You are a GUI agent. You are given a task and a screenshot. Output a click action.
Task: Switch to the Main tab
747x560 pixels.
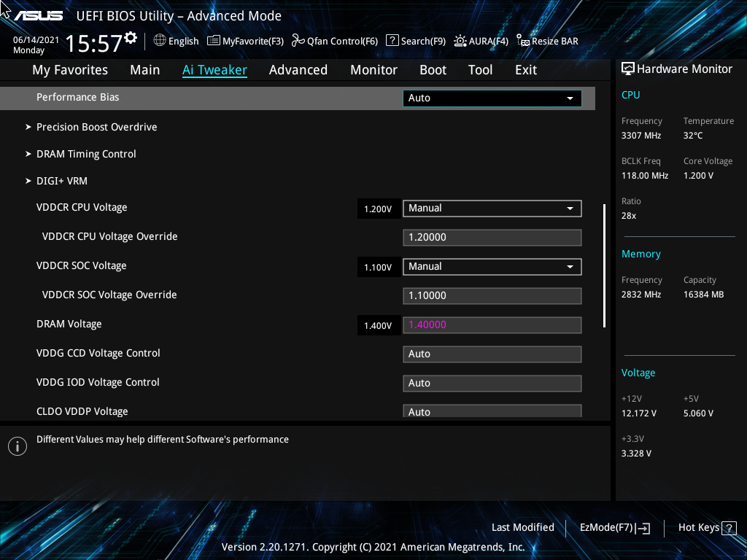(145, 70)
